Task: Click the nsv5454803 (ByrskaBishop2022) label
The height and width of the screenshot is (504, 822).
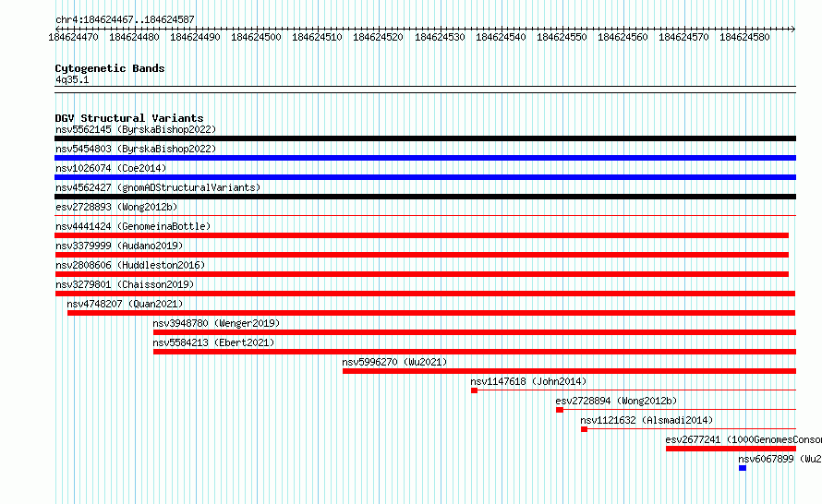Action: pyautogui.click(x=136, y=149)
